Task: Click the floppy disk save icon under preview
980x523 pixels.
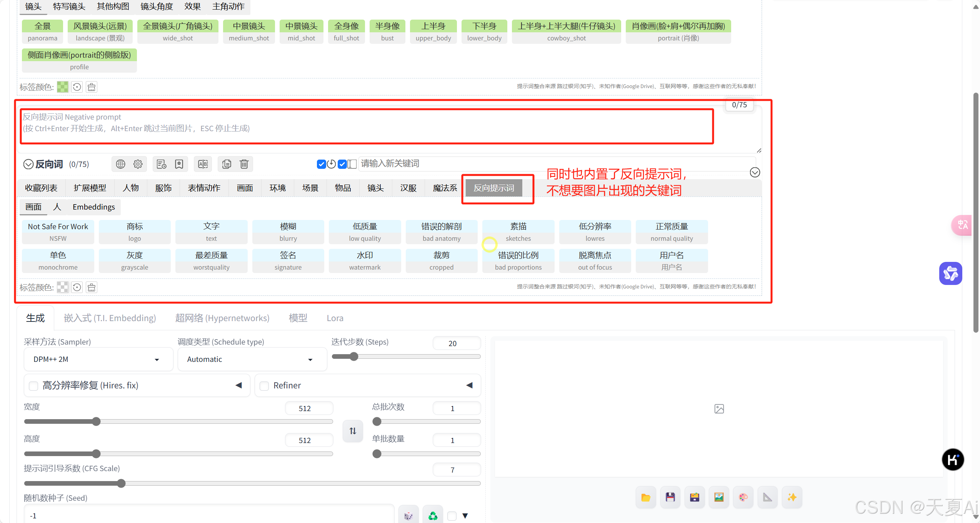Action: coord(670,497)
